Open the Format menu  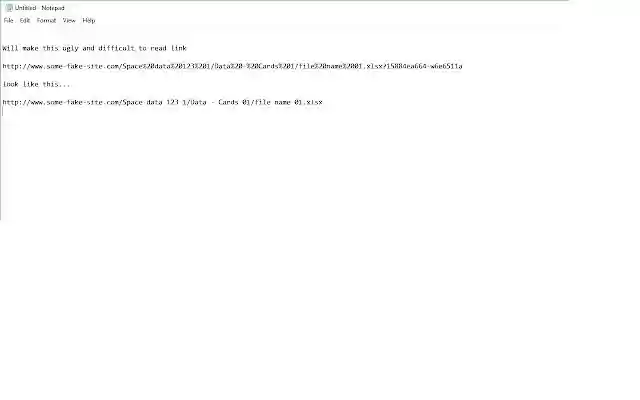[46, 20]
